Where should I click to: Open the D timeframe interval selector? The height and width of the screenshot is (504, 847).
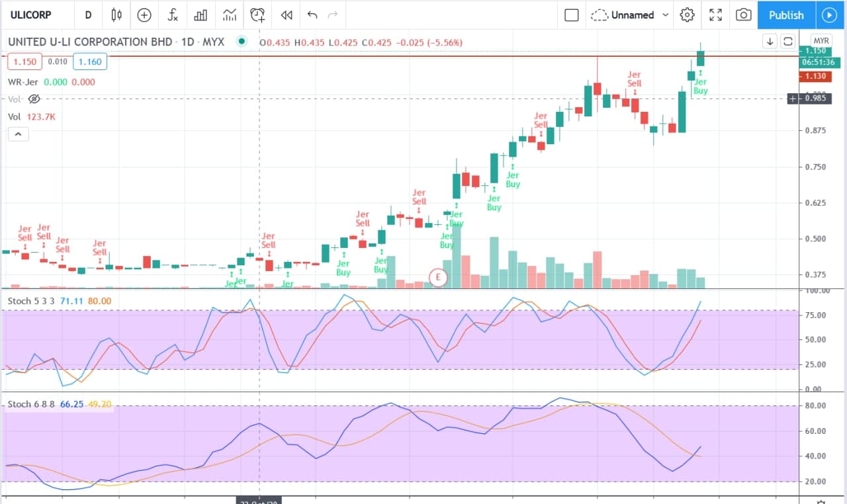pos(89,15)
